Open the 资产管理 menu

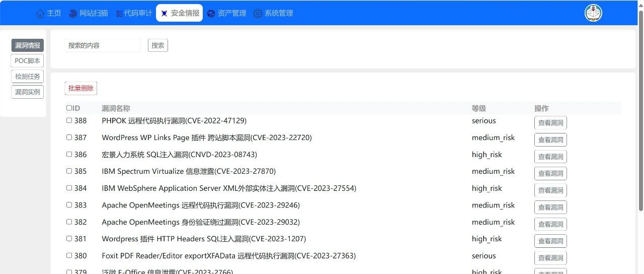tap(226, 13)
